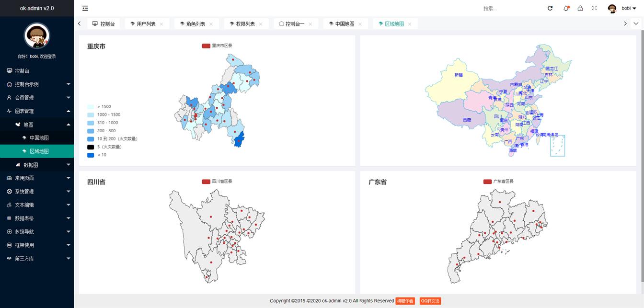Expand the 会员管理 sidebar menu
644x308 pixels.
tap(37, 98)
